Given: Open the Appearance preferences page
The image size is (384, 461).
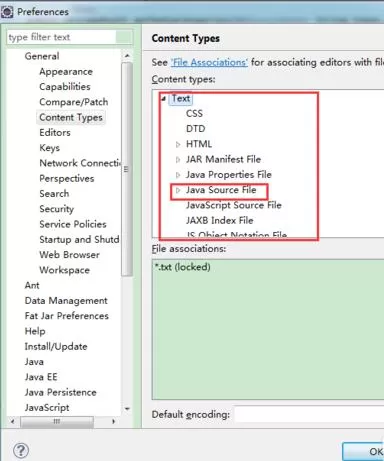Looking at the screenshot, I should (x=66, y=71).
